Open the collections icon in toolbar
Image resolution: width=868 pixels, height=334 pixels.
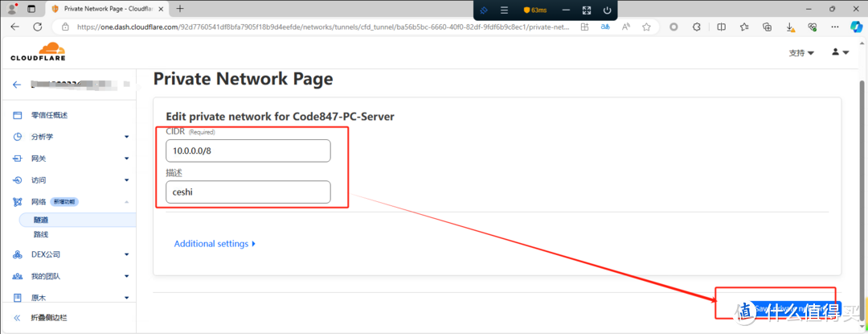click(x=768, y=27)
